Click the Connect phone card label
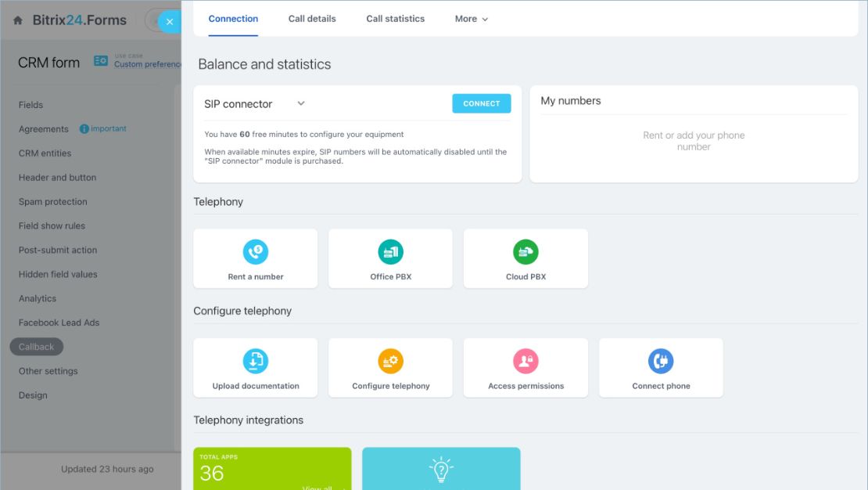The height and width of the screenshot is (490, 868). point(661,386)
